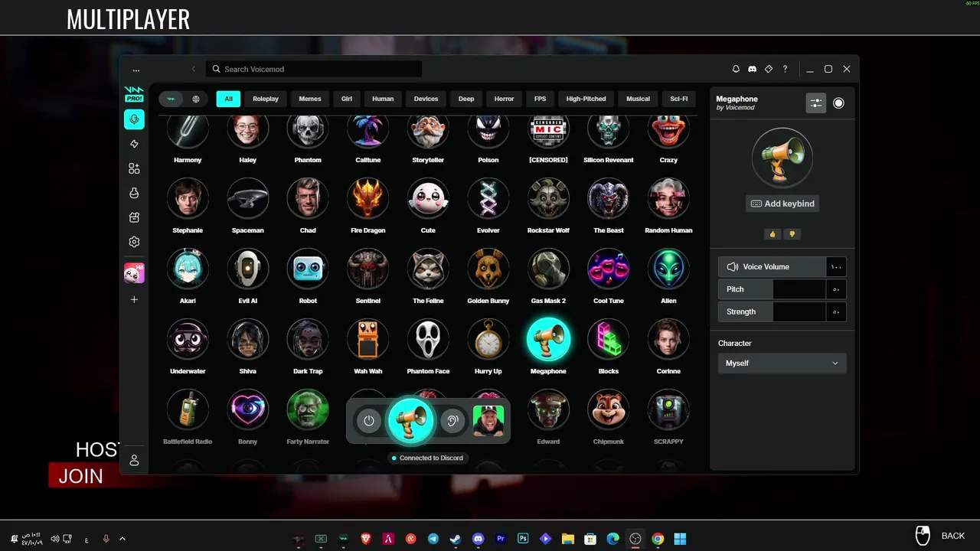The width and height of the screenshot is (980, 551).
Task: Select the Akari voice
Action: 188,269
